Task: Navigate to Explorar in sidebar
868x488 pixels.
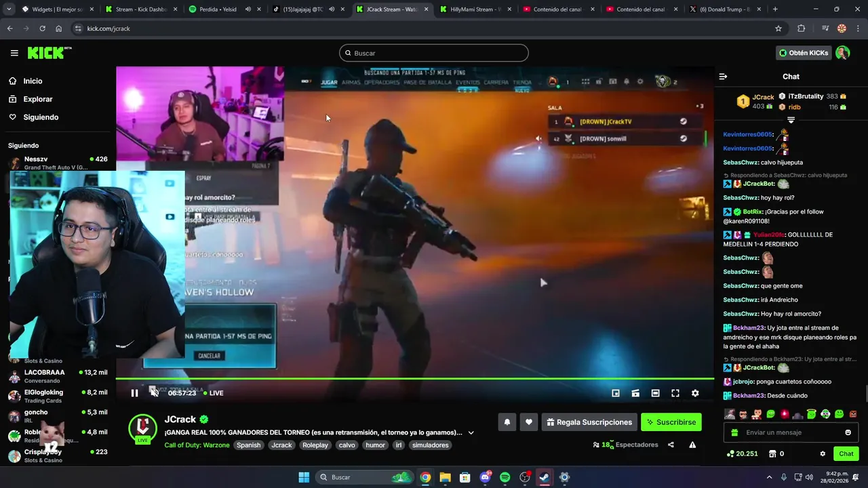Action: coord(38,99)
